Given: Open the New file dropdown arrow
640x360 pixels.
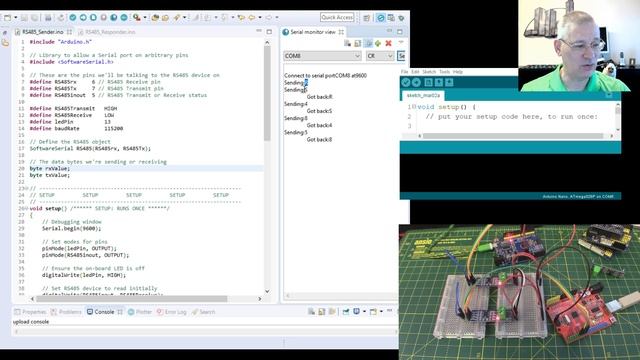Looking at the screenshot, I should (16, 18).
